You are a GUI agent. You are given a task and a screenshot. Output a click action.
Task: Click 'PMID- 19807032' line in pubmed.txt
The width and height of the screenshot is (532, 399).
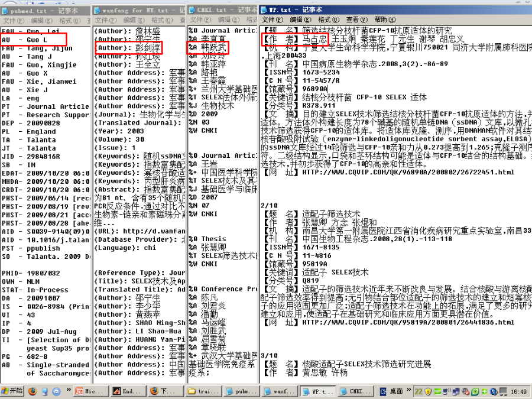tap(31, 273)
